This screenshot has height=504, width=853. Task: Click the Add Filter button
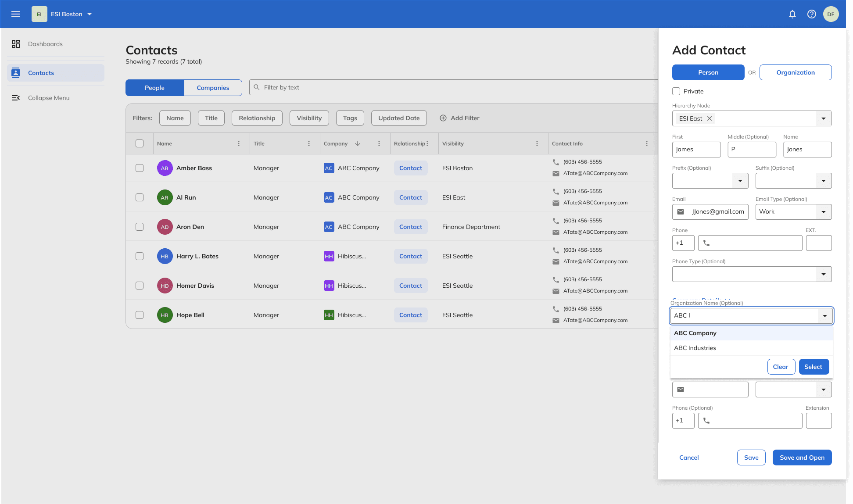(459, 118)
